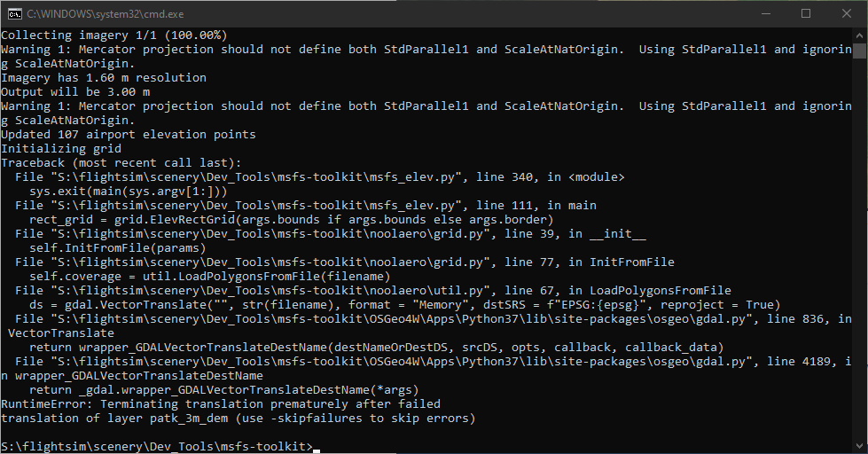Click the scrollbar down arrow
Image resolution: width=868 pixels, height=454 pixels.
point(860,446)
